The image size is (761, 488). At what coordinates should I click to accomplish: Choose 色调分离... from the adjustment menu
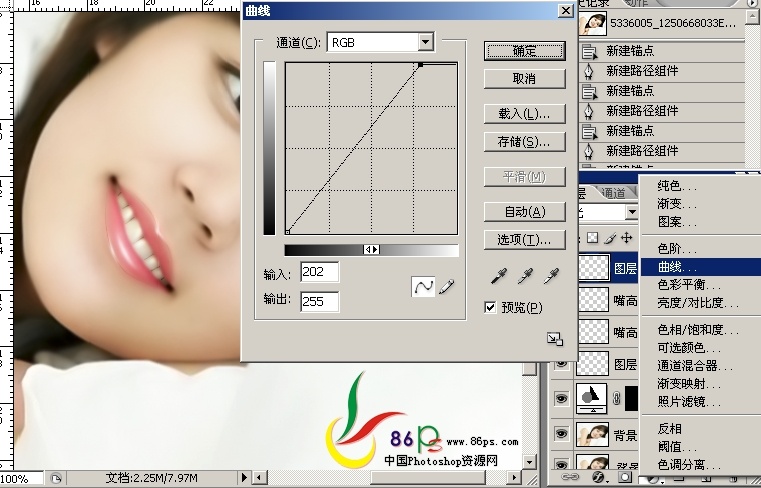click(x=689, y=465)
